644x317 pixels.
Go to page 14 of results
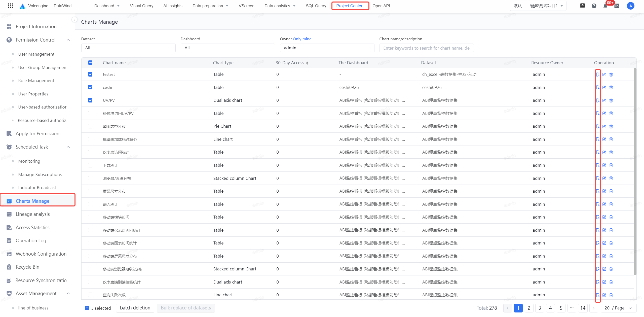[x=583, y=308]
